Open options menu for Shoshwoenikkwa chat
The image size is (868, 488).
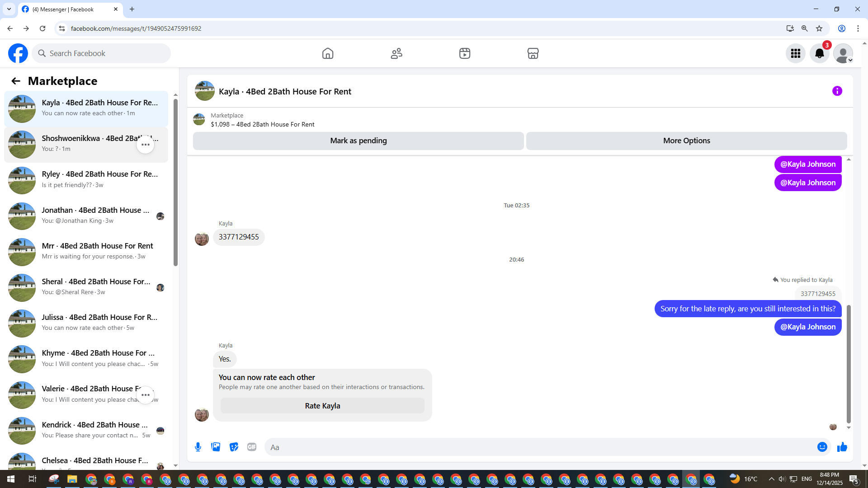145,145
